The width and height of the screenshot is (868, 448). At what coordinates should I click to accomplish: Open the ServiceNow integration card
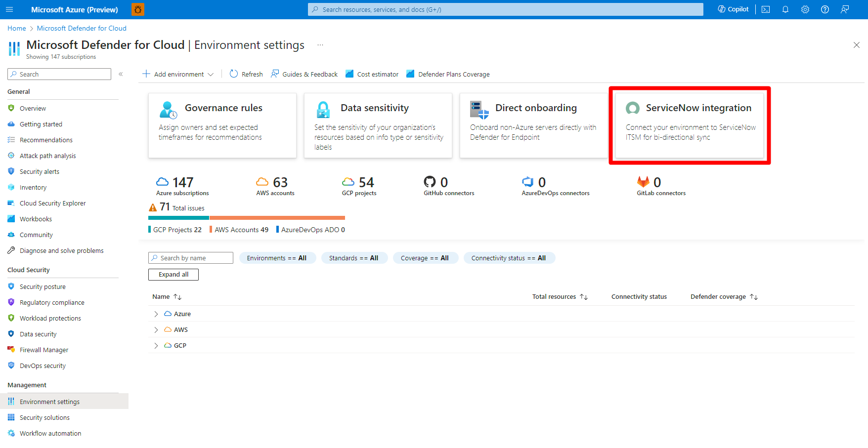[x=690, y=125]
